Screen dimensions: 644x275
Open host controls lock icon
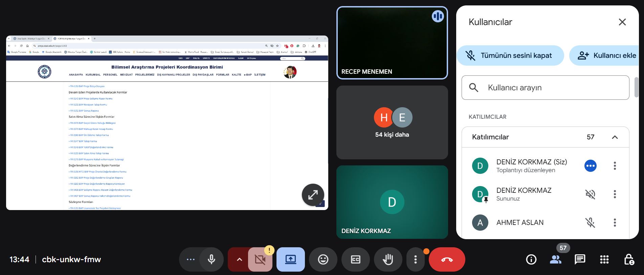(x=628, y=259)
